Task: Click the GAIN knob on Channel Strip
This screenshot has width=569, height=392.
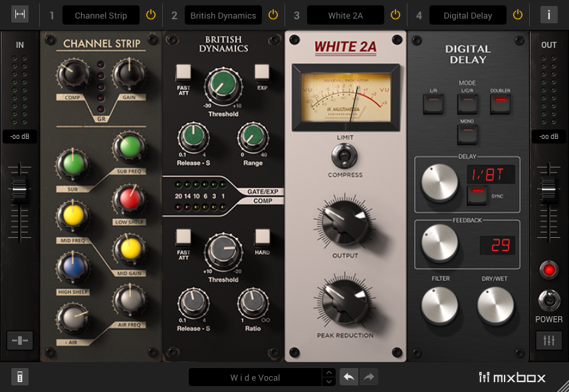Action: pyautogui.click(x=129, y=74)
